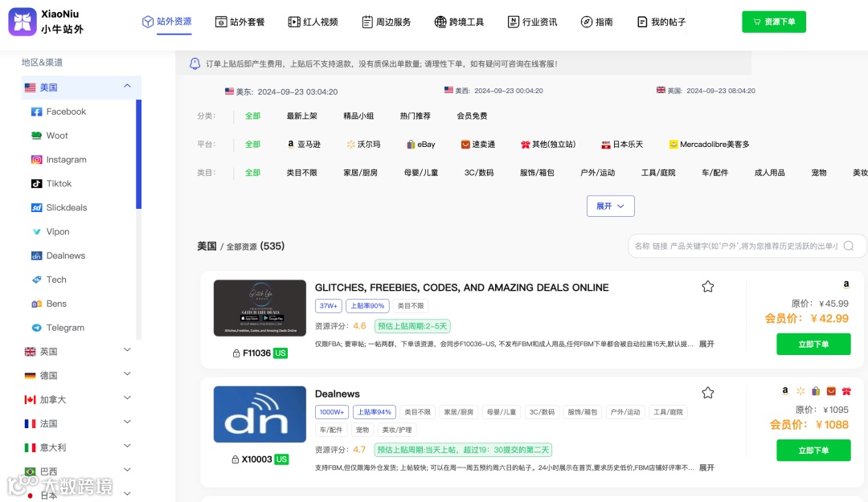This screenshot has width=868, height=502.
Task: Select 全部 in the 平台 filter row
Action: [252, 144]
